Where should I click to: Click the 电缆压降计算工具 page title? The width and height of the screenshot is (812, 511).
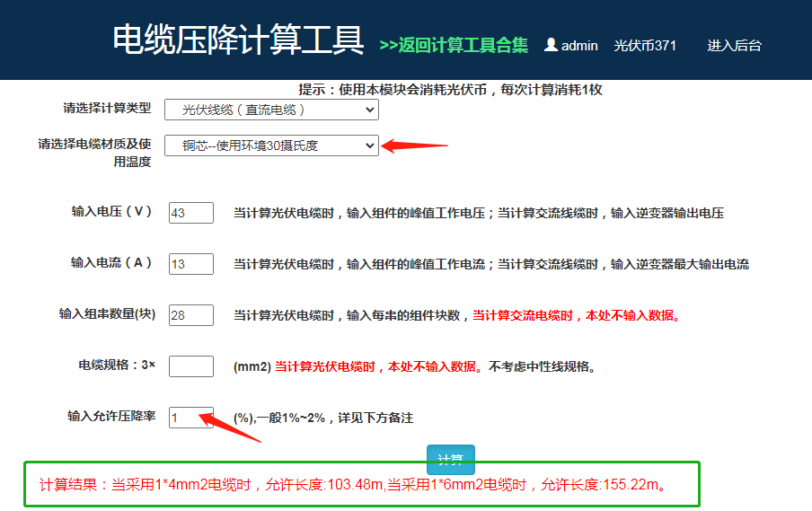(x=238, y=40)
